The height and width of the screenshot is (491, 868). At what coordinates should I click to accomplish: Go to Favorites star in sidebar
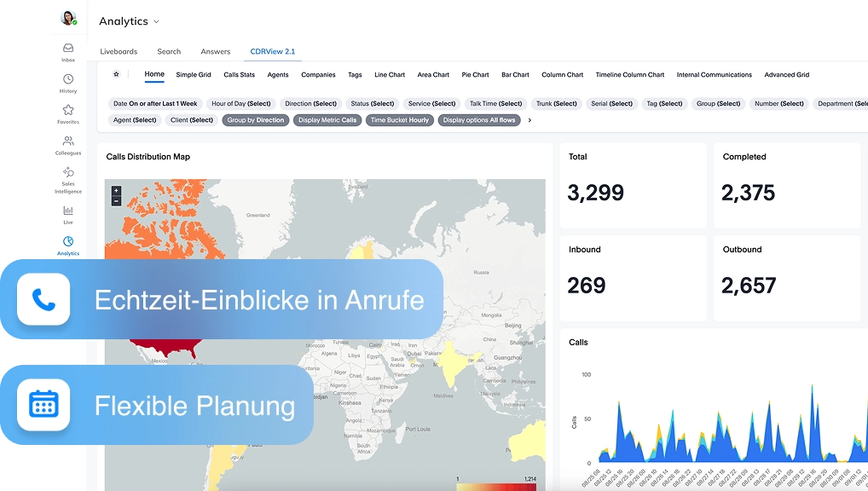pyautogui.click(x=68, y=111)
